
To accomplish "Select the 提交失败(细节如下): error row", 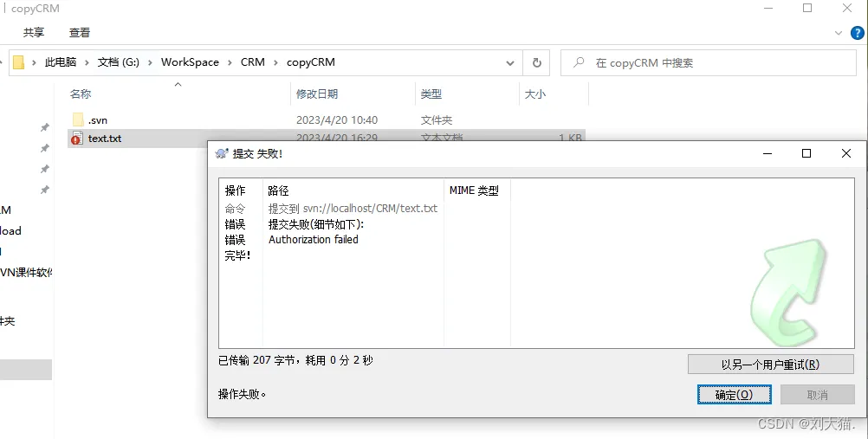I will (x=316, y=224).
